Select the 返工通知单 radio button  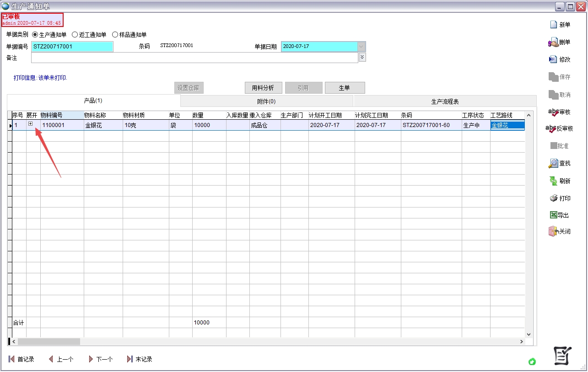75,35
